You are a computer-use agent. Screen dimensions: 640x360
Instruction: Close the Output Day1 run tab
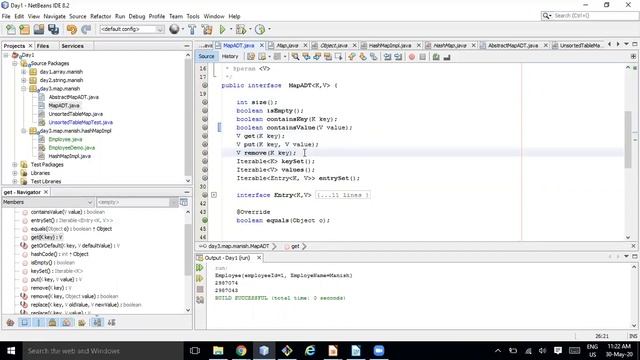(x=259, y=258)
